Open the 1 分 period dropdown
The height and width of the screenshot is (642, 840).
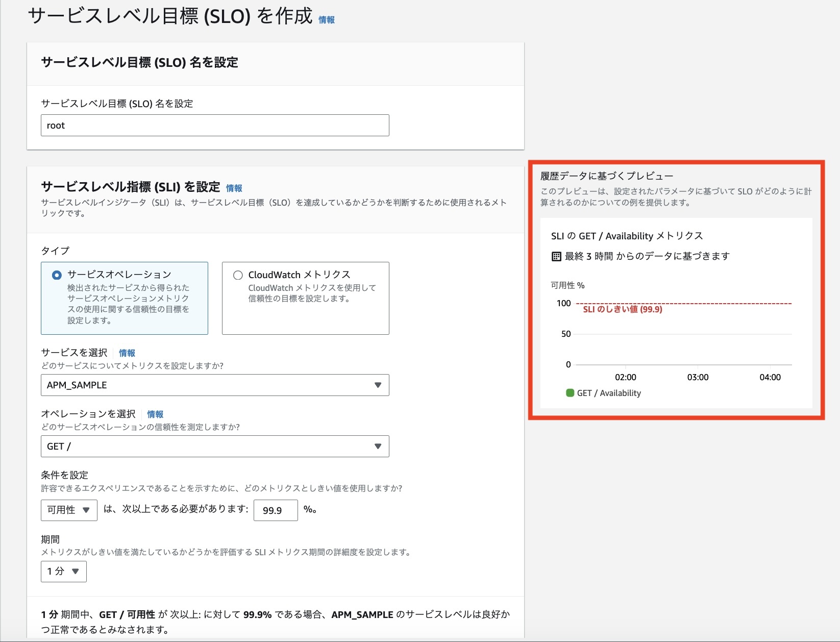tap(63, 572)
